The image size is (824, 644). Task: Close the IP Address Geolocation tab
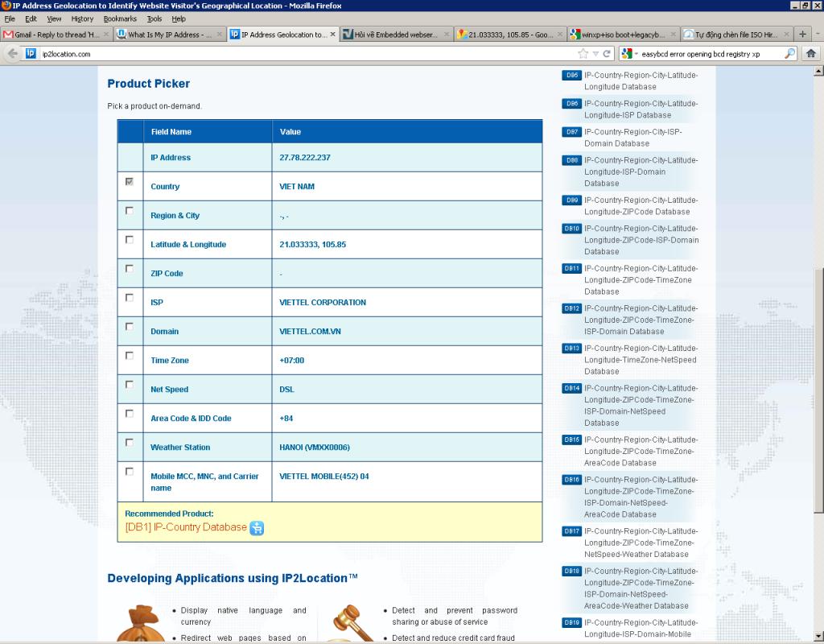[x=332, y=34]
